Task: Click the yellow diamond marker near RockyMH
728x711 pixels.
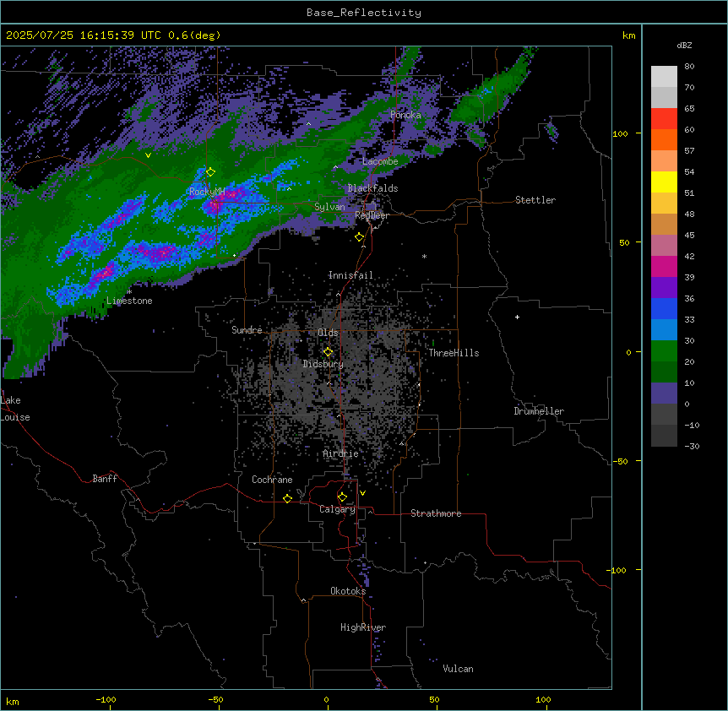Action: (x=210, y=172)
